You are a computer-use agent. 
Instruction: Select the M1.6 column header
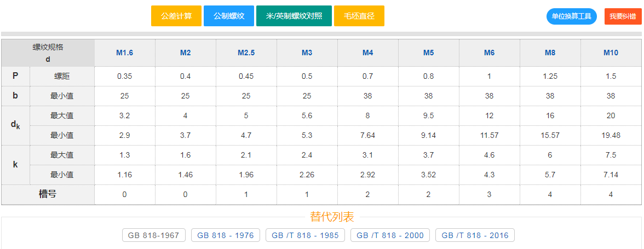[x=125, y=53]
